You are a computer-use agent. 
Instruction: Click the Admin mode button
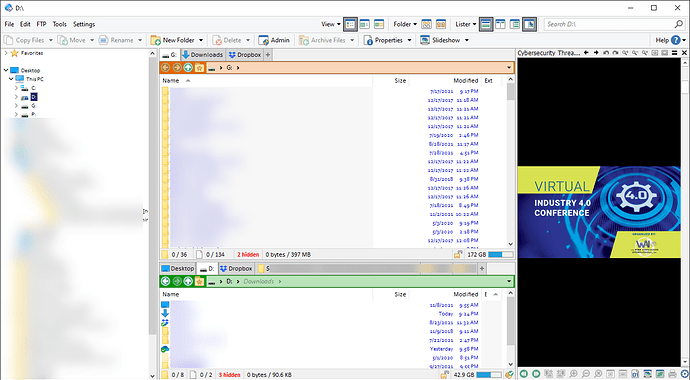(274, 40)
